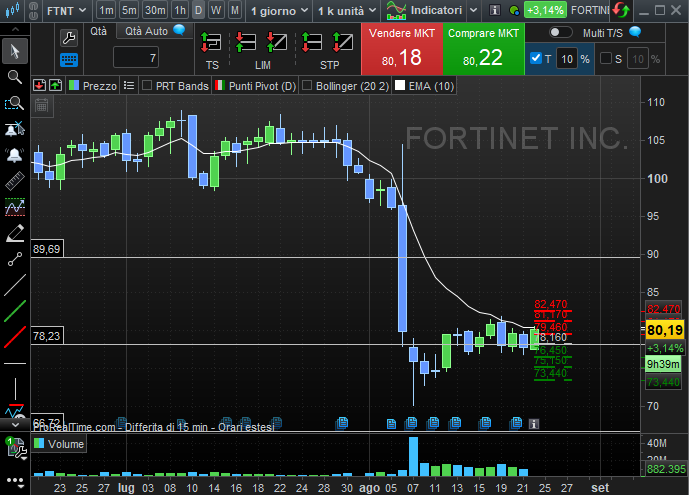The height and width of the screenshot is (495, 689).
Task: Click the red-green refresh arrows icon
Action: [x=621, y=10]
